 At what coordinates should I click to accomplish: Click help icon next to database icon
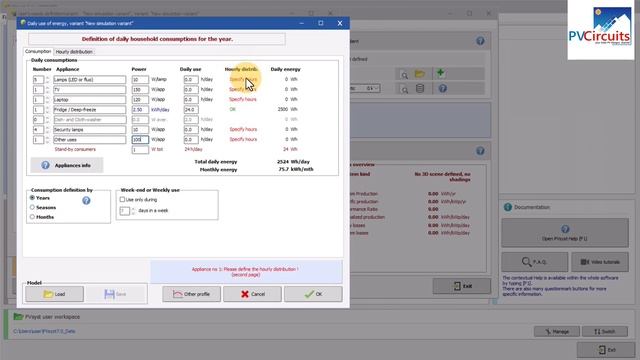[443, 88]
